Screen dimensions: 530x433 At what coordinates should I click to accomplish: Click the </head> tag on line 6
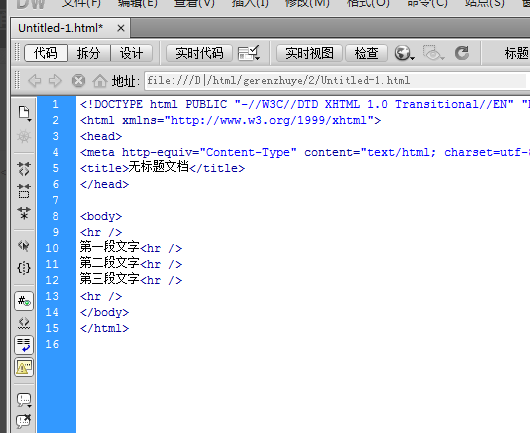tap(104, 185)
